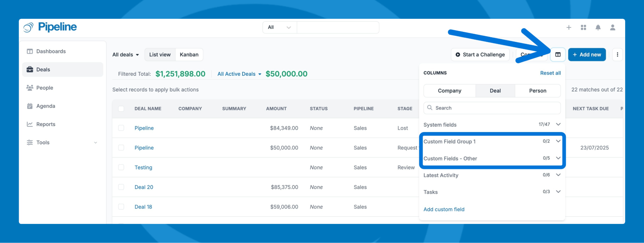Switch to Kanban view
The width and height of the screenshot is (644, 243).
click(189, 55)
